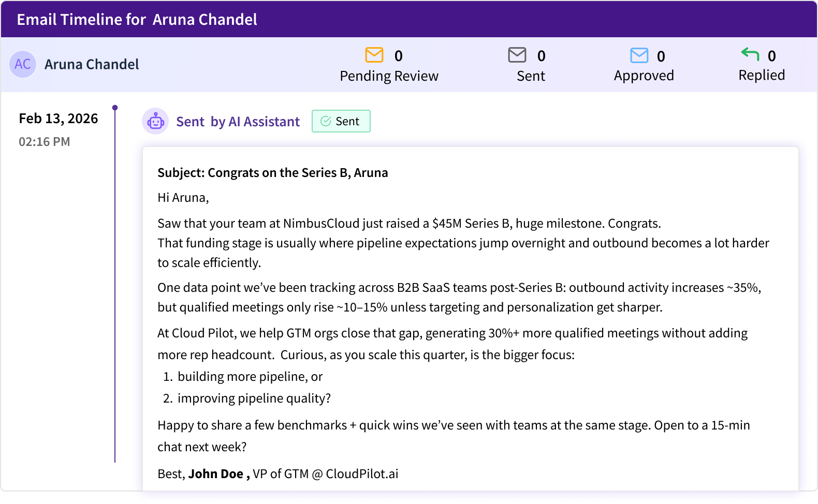
Task: Click the blue Approved envelope icon
Action: click(639, 55)
